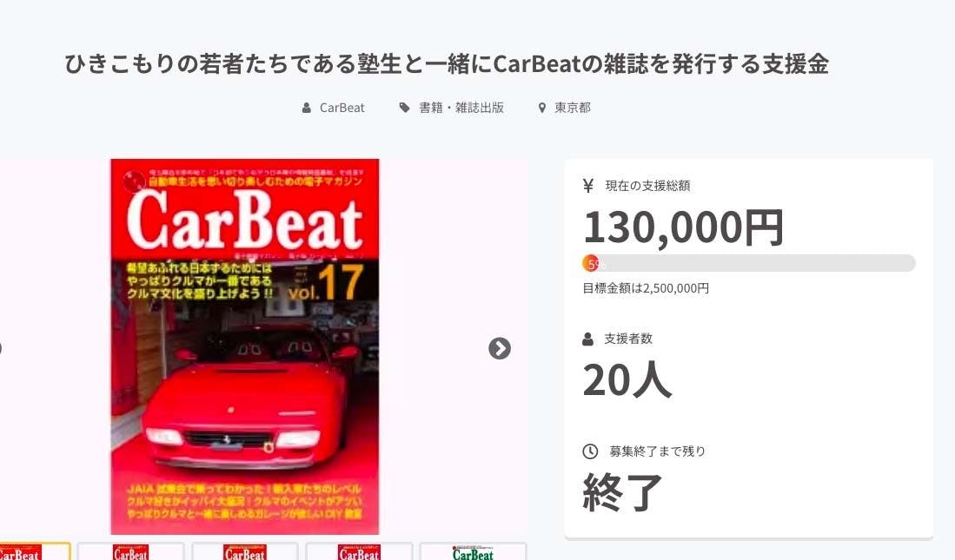Click the clock icon beside 募集終了まで残り
The height and width of the screenshot is (560, 955).
click(x=590, y=451)
